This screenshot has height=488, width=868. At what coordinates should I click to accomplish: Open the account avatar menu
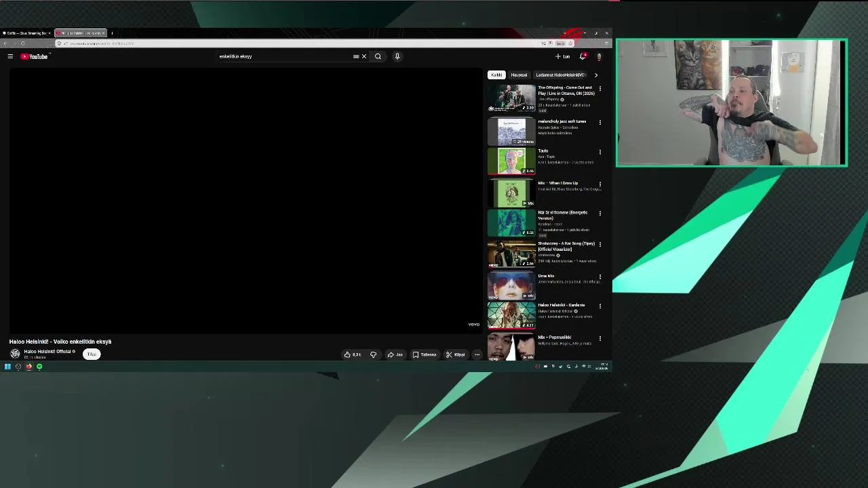click(599, 56)
